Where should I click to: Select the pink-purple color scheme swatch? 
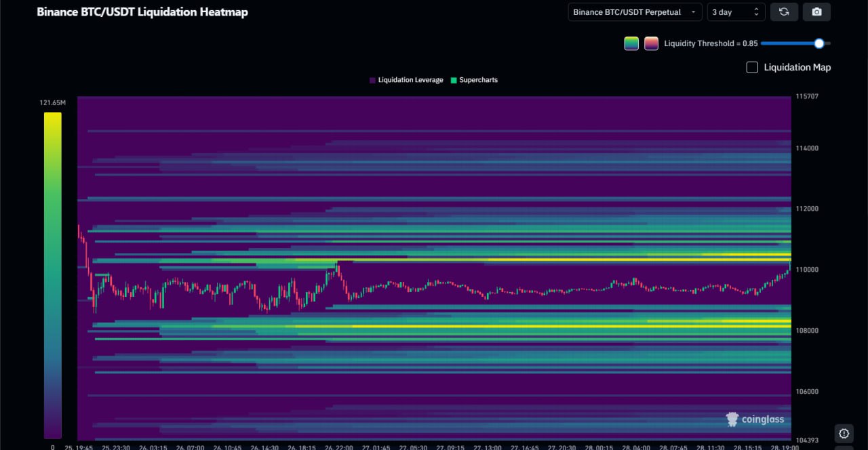click(651, 43)
